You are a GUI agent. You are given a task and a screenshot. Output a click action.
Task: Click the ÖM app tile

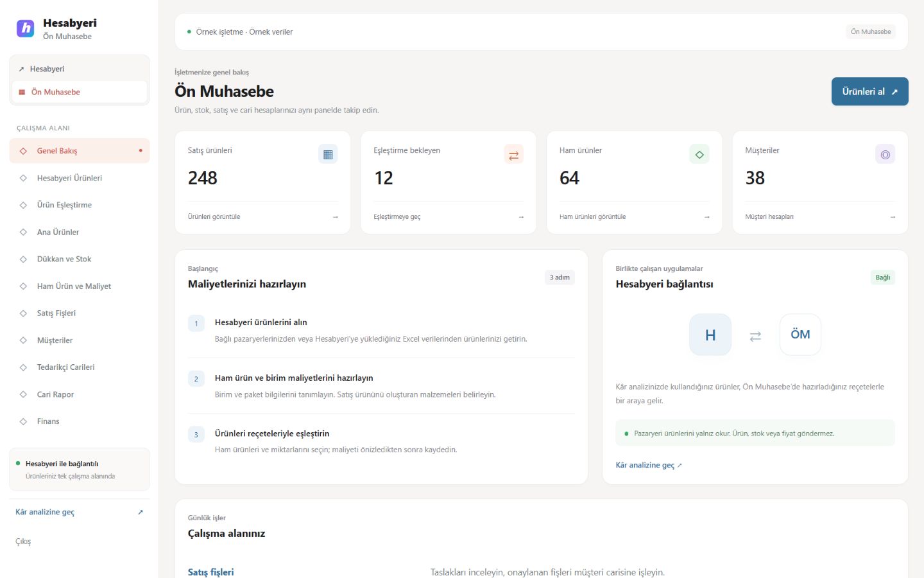800,335
